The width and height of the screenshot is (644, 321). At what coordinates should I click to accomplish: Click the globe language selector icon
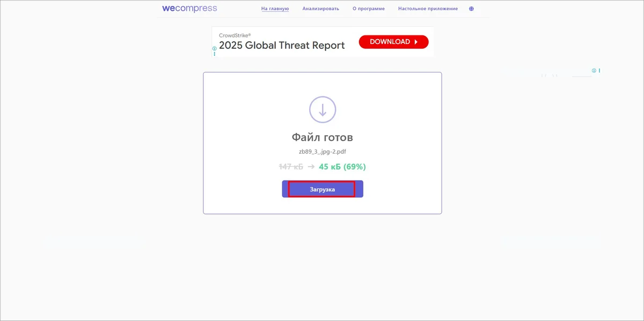(471, 9)
